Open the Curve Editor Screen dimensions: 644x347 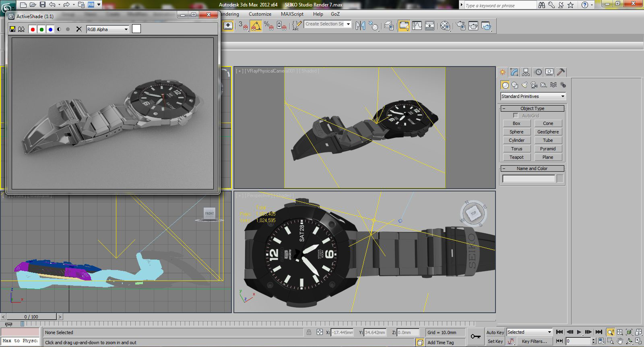click(417, 26)
